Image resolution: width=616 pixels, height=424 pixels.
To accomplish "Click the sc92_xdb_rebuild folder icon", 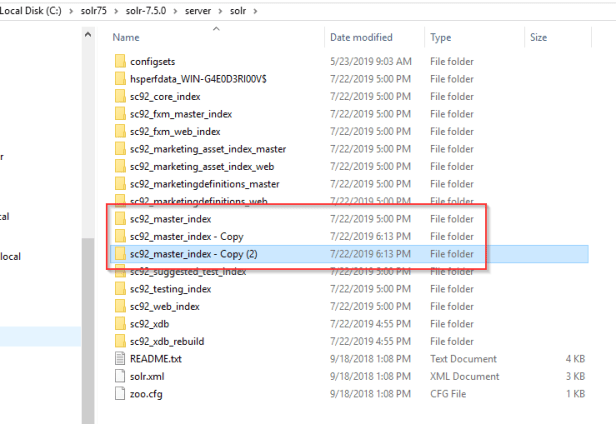I will (120, 341).
